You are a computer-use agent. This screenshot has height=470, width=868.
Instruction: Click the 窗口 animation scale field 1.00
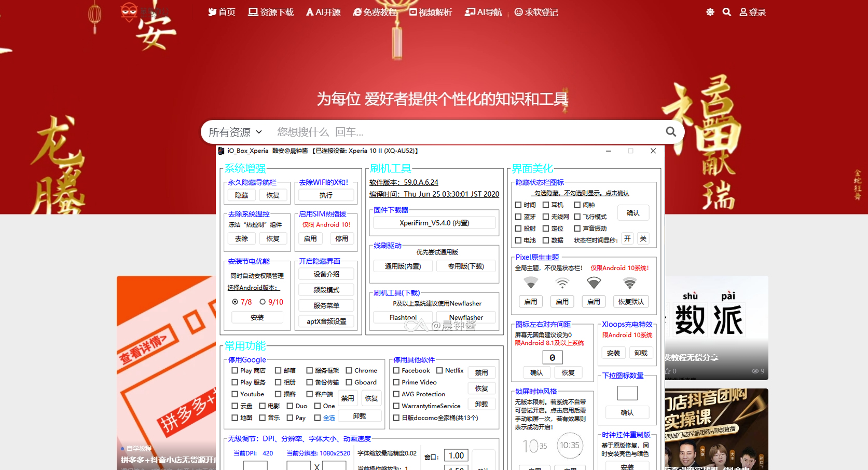point(457,455)
